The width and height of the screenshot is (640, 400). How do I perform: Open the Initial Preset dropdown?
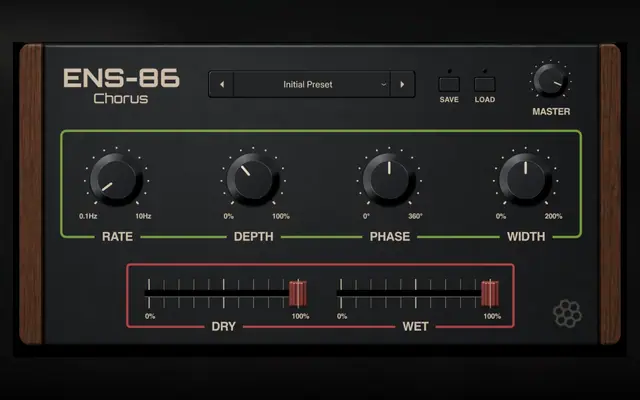[x=312, y=84]
